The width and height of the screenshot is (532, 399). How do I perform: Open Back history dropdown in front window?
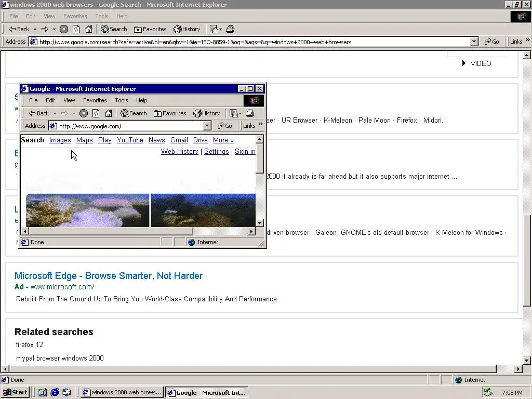[55, 113]
